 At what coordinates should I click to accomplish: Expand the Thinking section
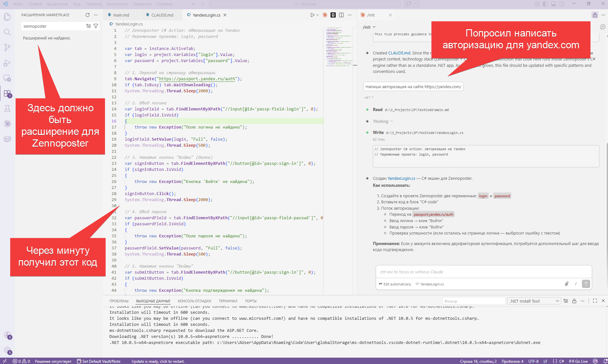coord(383,121)
